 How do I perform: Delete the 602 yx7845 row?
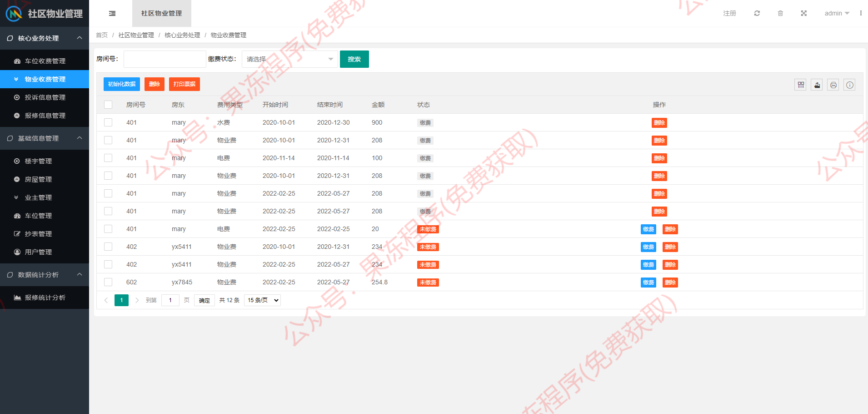click(x=670, y=283)
